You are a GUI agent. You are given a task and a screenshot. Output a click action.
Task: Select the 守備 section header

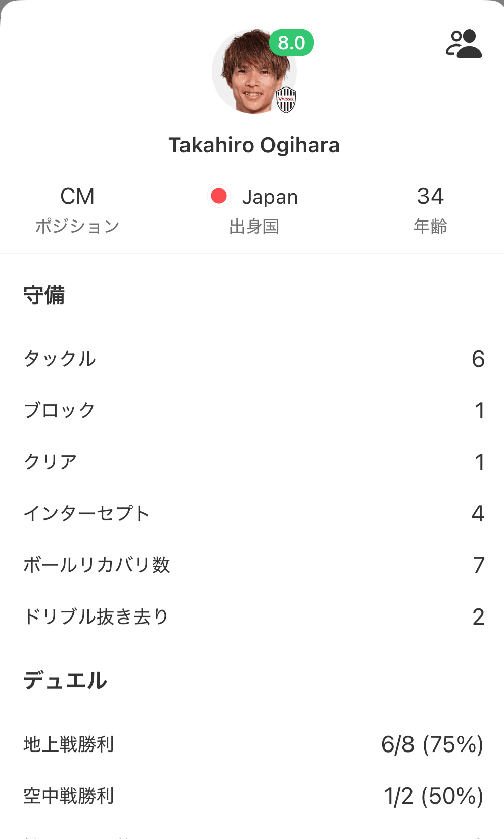point(44,295)
